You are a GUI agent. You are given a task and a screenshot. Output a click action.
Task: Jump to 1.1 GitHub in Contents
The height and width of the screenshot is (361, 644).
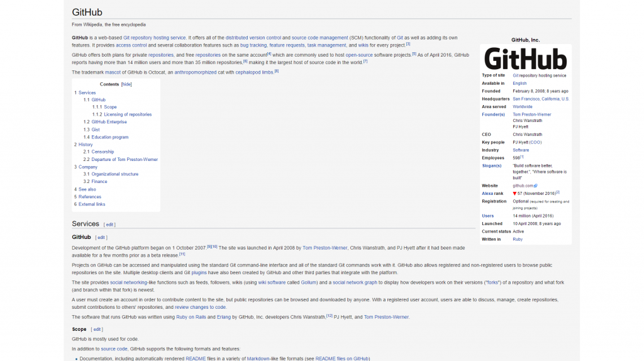pyautogui.click(x=99, y=100)
